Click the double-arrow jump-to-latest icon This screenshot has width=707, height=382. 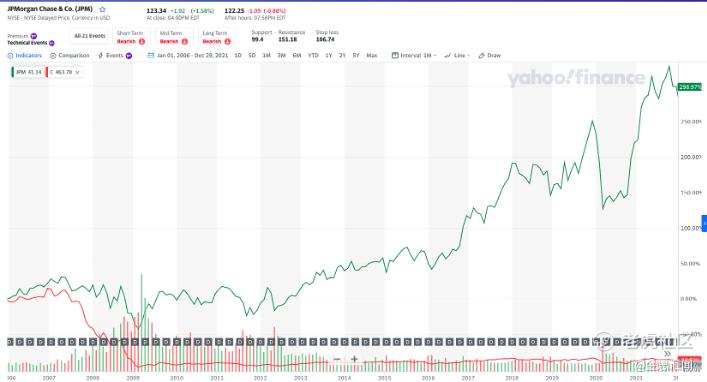coord(667,354)
